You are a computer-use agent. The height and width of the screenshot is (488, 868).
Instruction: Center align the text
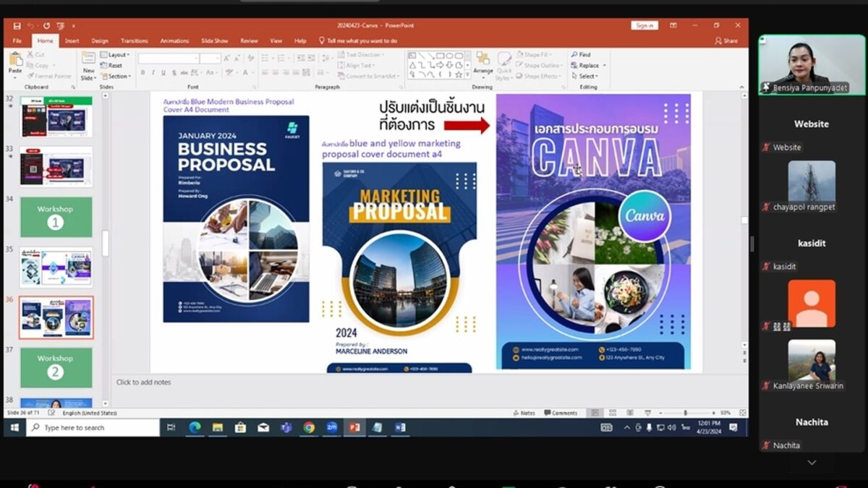276,73
